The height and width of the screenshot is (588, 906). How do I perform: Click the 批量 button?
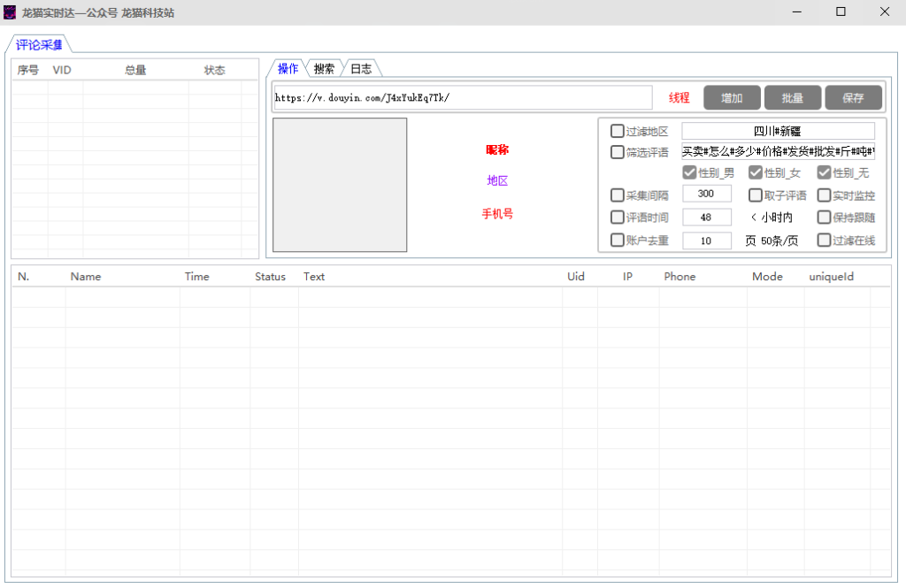coord(792,97)
